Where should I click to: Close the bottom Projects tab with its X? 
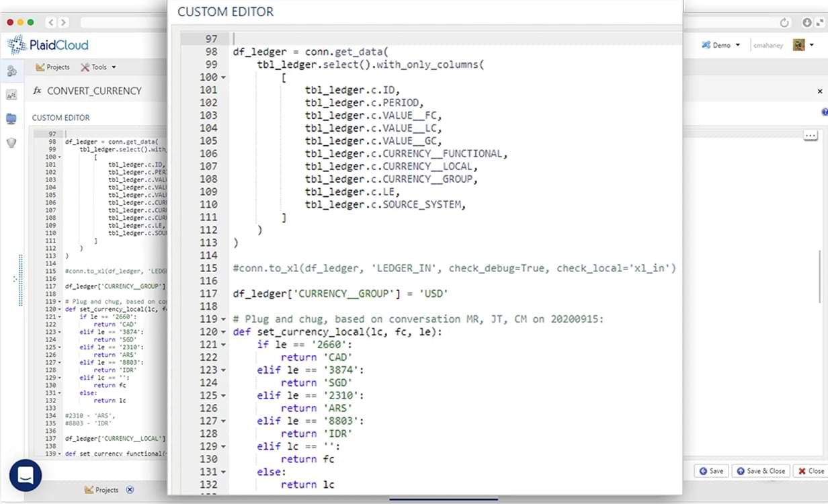tap(130, 490)
